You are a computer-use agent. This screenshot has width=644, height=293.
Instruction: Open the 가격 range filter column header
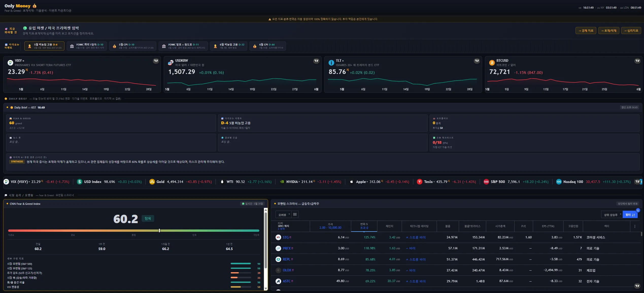330,226
